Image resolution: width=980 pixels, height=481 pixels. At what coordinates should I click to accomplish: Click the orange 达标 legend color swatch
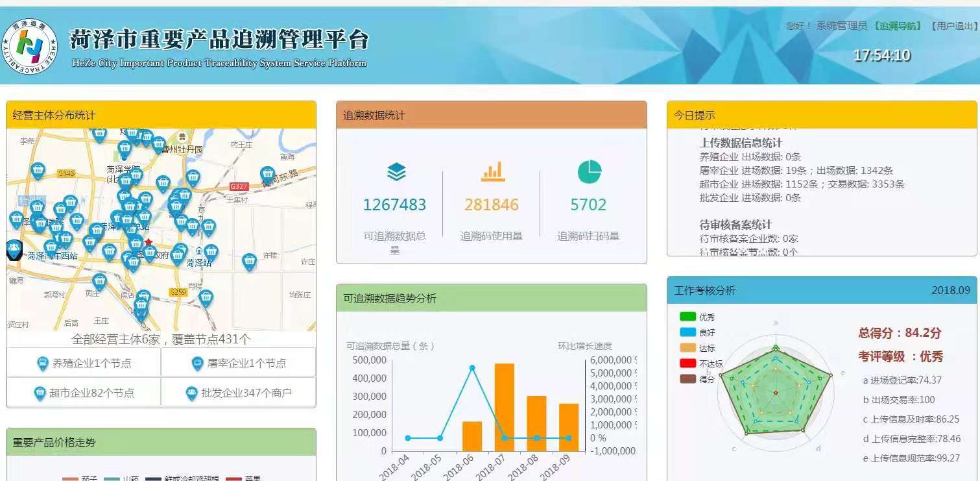tap(687, 348)
